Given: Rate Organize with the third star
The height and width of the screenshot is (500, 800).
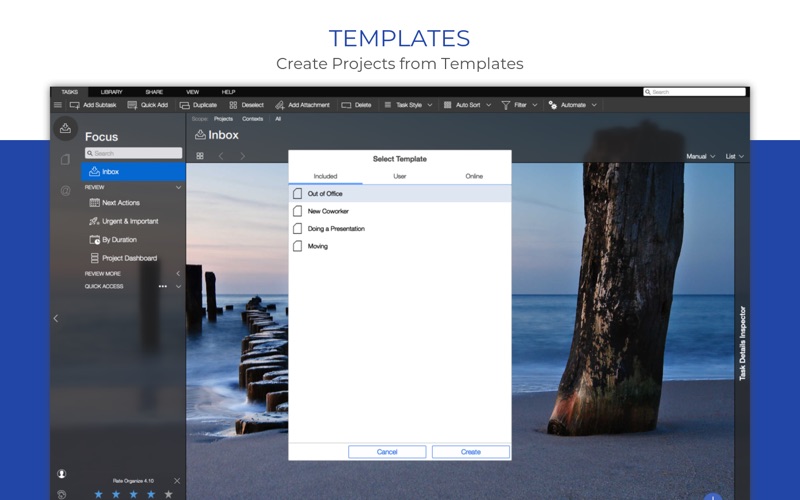Looking at the screenshot, I should click(133, 494).
